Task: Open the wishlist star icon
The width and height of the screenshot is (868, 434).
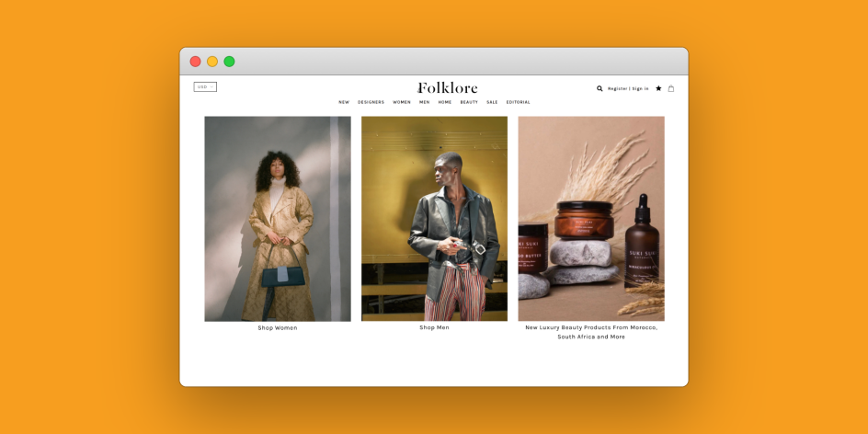Action: point(658,89)
